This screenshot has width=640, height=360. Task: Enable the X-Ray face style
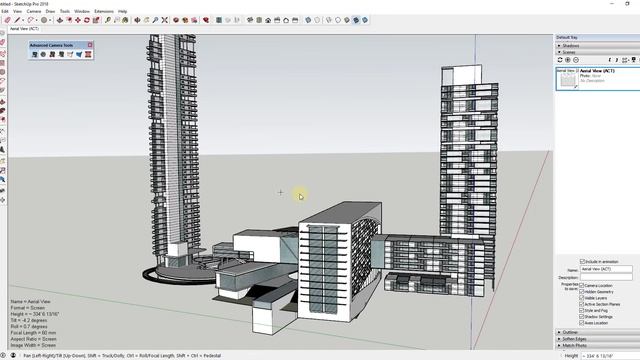[308, 20]
